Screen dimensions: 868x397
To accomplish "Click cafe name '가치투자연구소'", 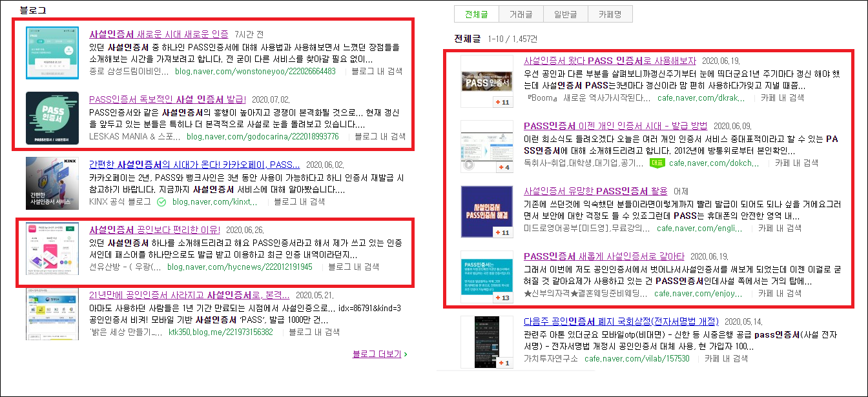I will pyautogui.click(x=551, y=359).
